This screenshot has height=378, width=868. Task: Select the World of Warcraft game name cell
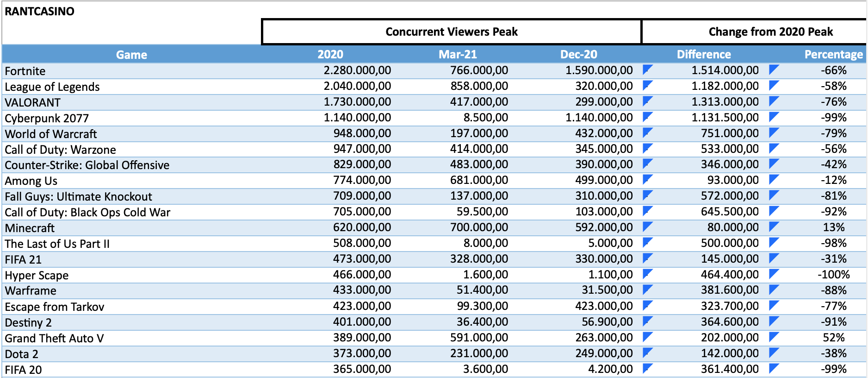pos(51,134)
